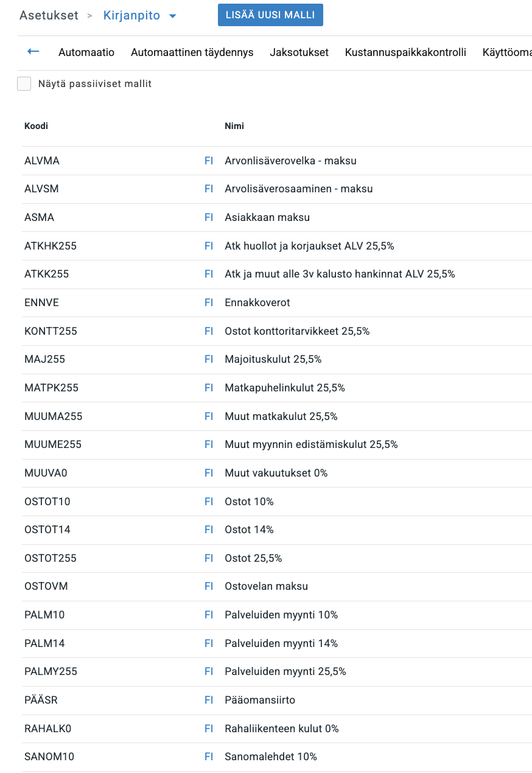Switch to the Automaatio tab
This screenshot has height=773, width=532.
click(x=86, y=52)
